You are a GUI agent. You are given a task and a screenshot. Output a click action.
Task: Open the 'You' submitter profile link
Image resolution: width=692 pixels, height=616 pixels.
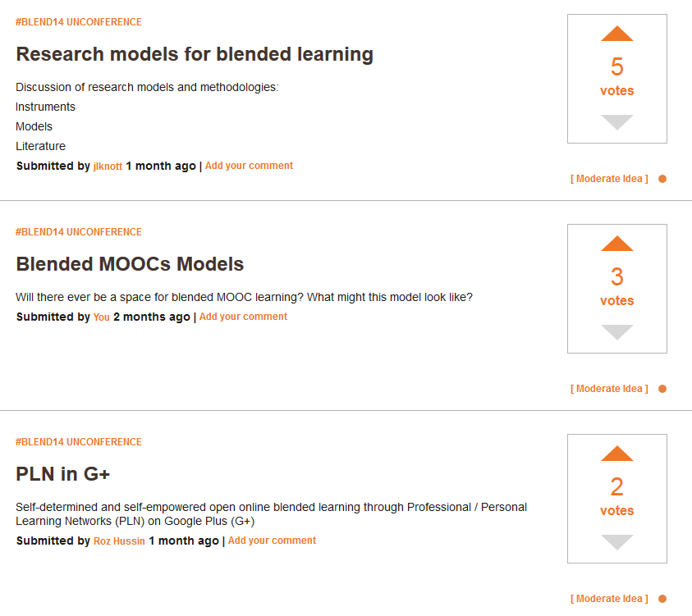coord(101,317)
